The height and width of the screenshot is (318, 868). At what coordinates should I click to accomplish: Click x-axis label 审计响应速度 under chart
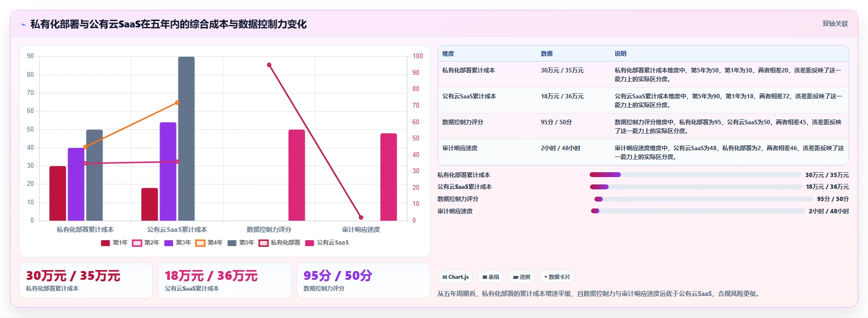coord(361,229)
